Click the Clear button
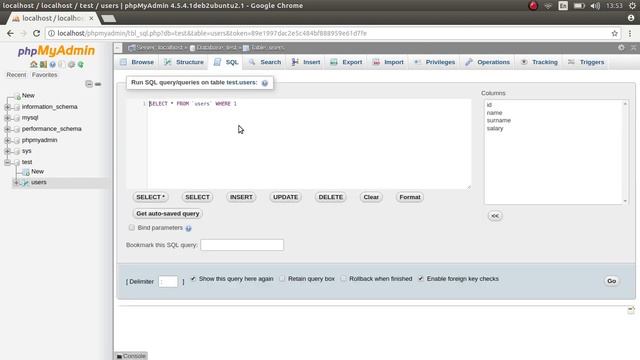Image resolution: width=640 pixels, height=360 pixels. [371, 197]
